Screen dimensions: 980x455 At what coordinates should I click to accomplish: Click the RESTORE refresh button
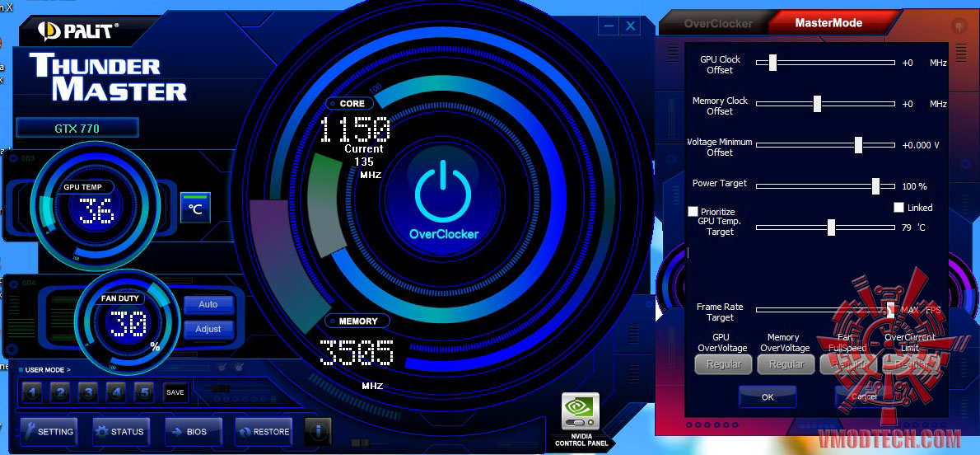click(x=264, y=432)
